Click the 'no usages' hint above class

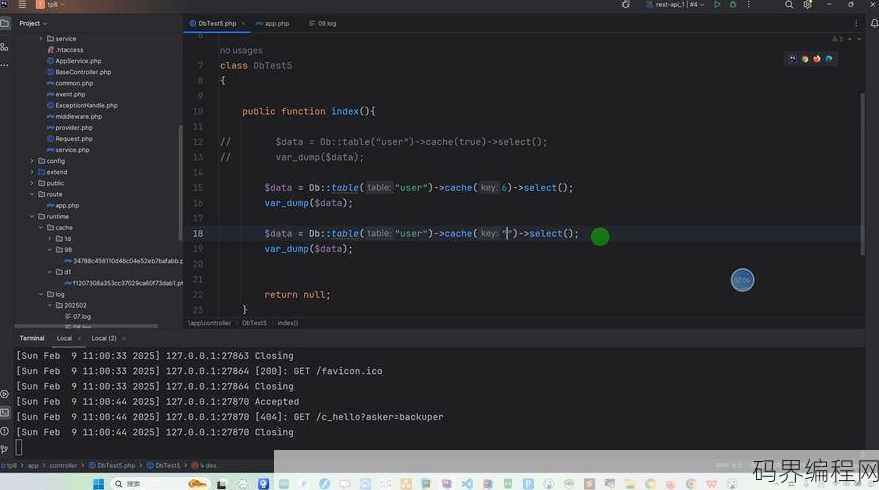(x=241, y=50)
